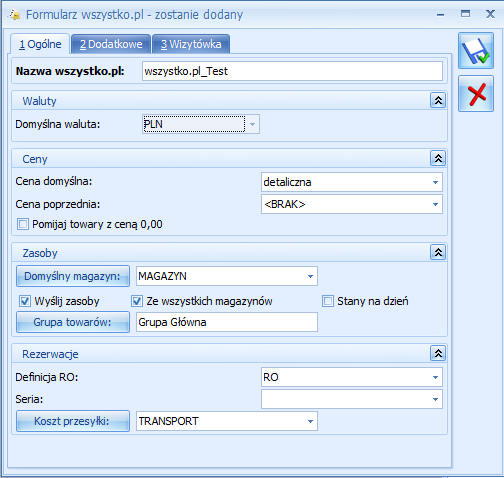
Task: Open the Domyślna waluta PLN dropdown
Action: pos(252,124)
